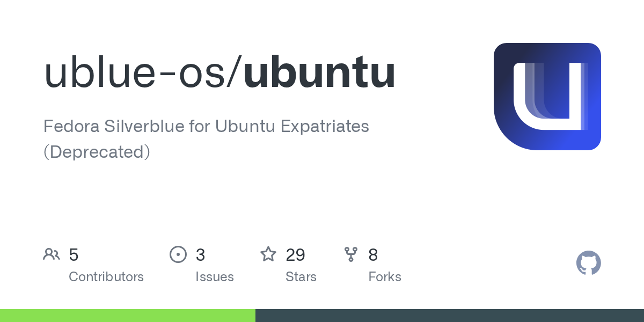Click the star icon beside 29
The height and width of the screenshot is (322, 644).
(268, 254)
